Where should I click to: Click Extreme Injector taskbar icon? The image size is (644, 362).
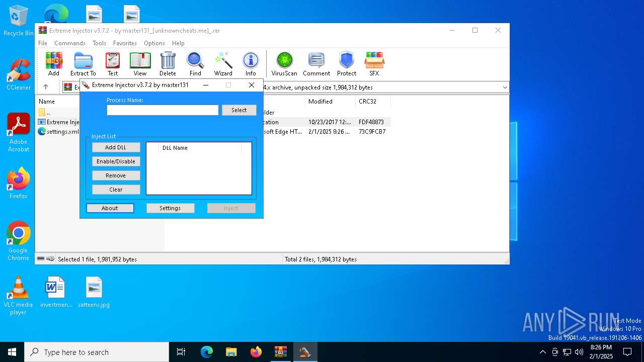[305, 352]
